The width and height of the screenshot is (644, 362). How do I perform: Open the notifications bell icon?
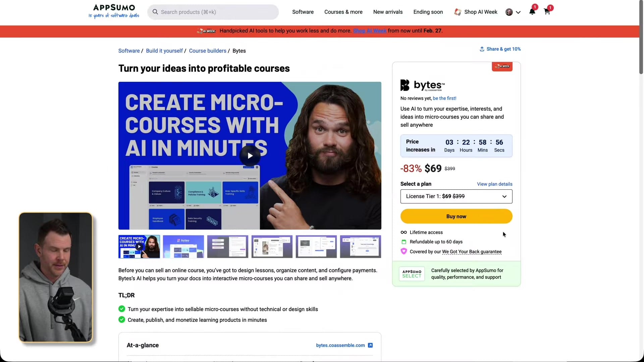click(532, 12)
